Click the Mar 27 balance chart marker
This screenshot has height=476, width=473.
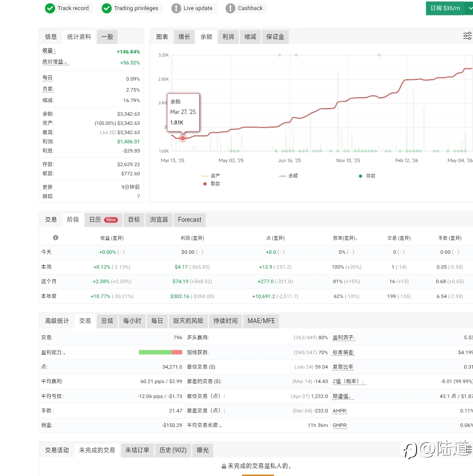coord(183,138)
